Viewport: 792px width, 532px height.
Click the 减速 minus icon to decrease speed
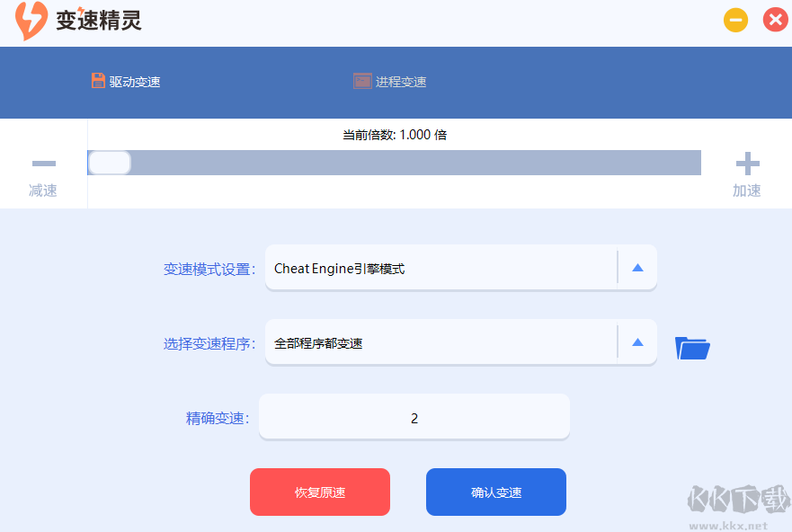[43, 164]
